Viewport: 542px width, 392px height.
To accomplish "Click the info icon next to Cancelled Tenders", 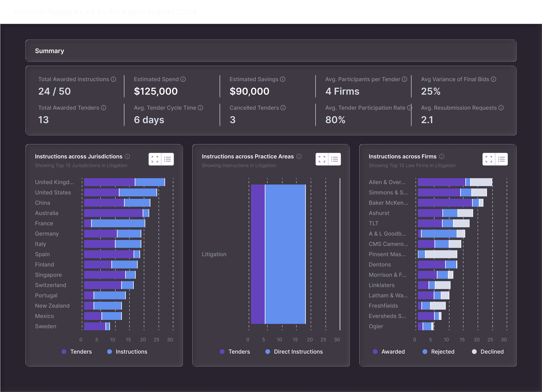I will (283, 108).
